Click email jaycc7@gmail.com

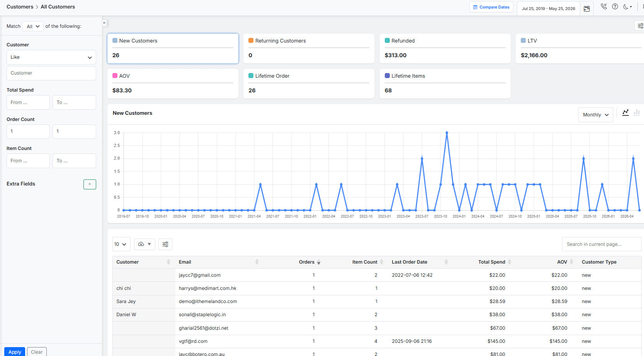(x=200, y=275)
